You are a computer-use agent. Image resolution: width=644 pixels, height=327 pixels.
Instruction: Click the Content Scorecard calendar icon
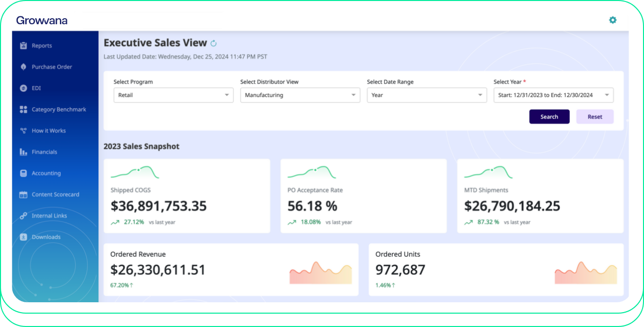click(x=23, y=194)
